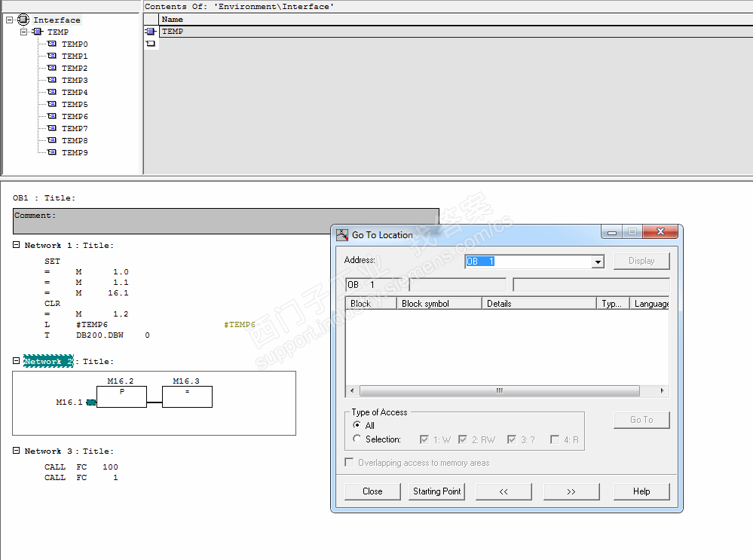Click the empty new-row icon below TEMP
753x560 pixels.
(151, 43)
